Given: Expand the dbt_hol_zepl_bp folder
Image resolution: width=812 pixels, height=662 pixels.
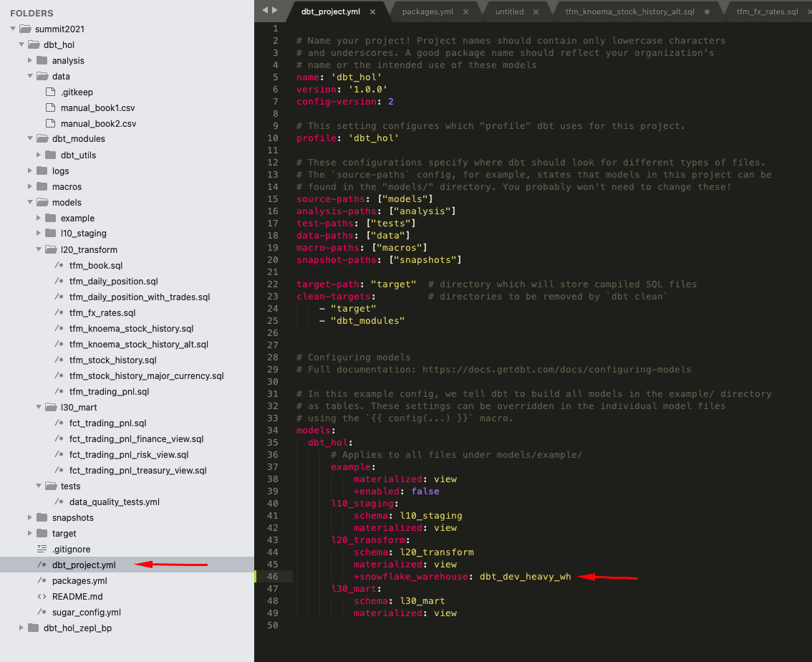Looking at the screenshot, I should tap(21, 628).
